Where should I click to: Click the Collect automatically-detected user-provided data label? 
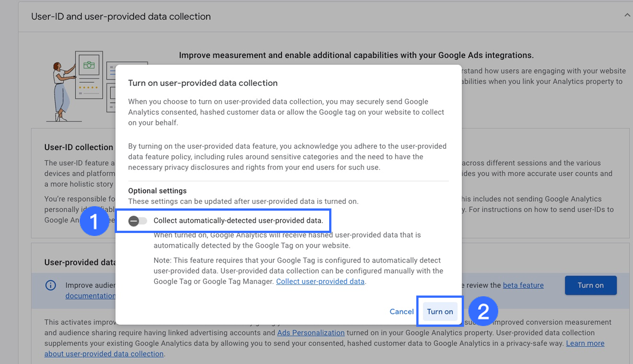238,221
